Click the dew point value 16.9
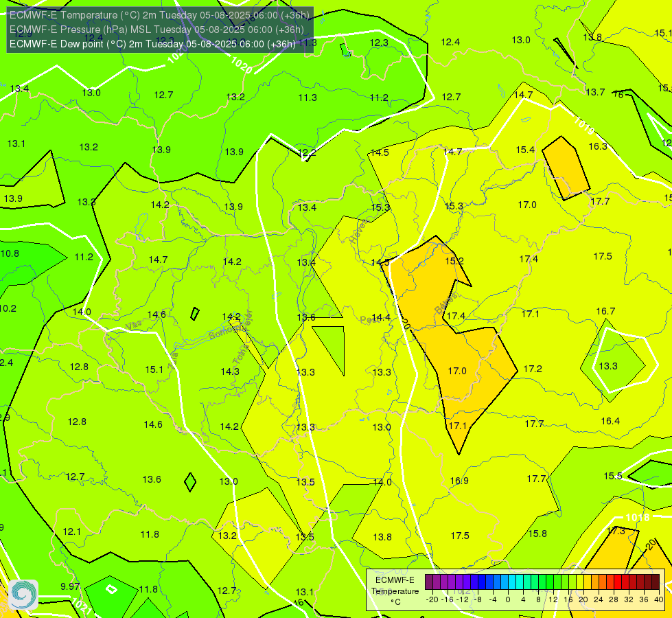The width and height of the screenshot is (672, 618). coord(459,481)
